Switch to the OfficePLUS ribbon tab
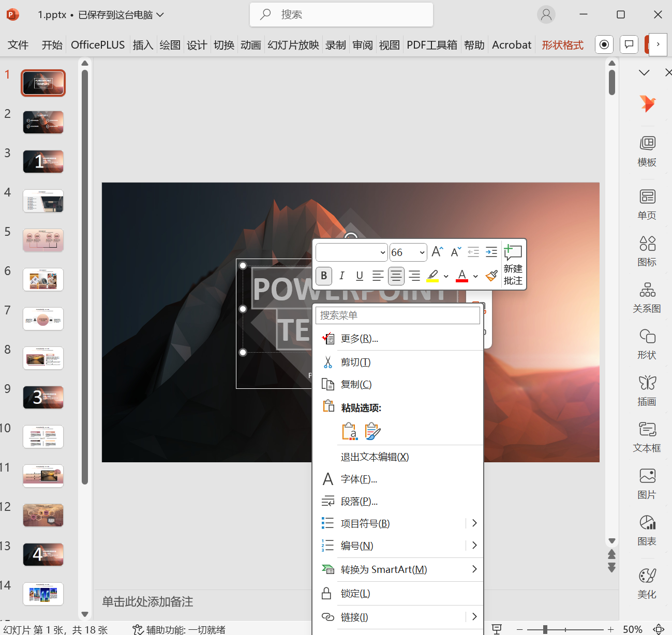672x635 pixels. tap(98, 44)
